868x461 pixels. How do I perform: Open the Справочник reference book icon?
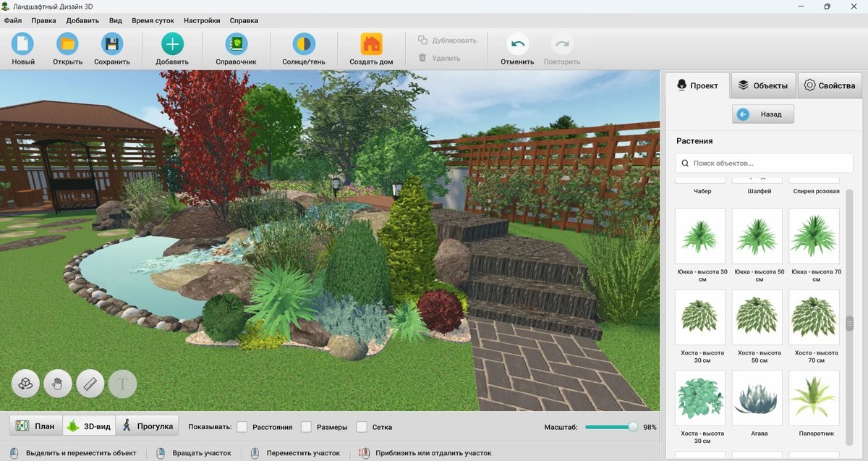(x=236, y=45)
